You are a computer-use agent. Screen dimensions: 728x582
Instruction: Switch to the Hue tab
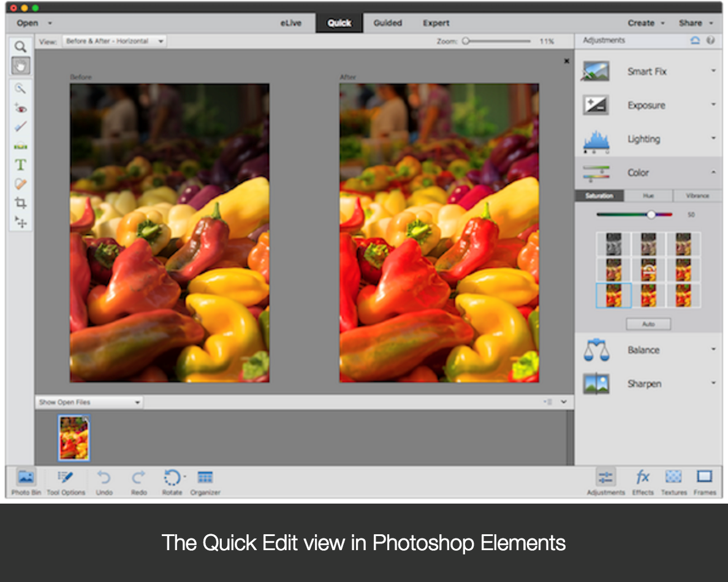click(648, 195)
